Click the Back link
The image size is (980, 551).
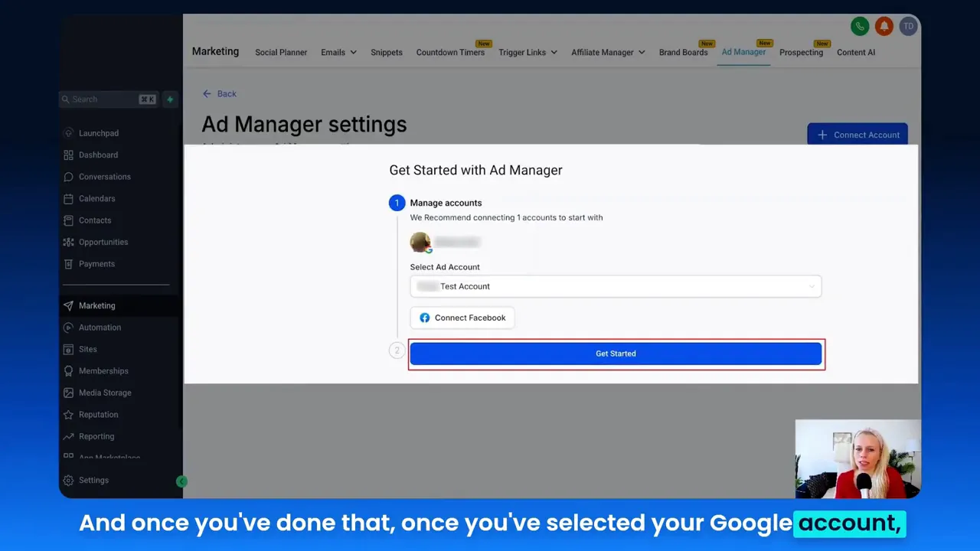(x=219, y=93)
